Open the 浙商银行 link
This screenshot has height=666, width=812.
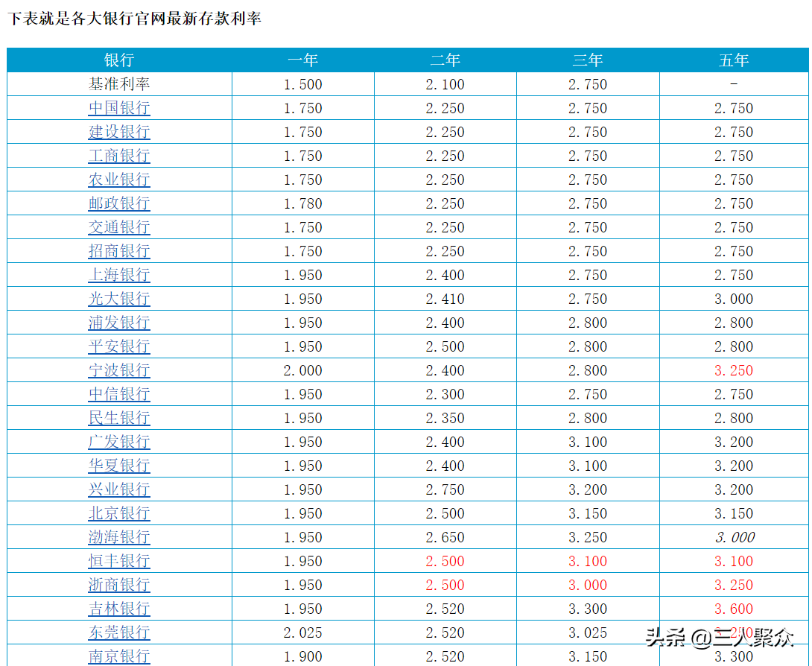tap(119, 584)
